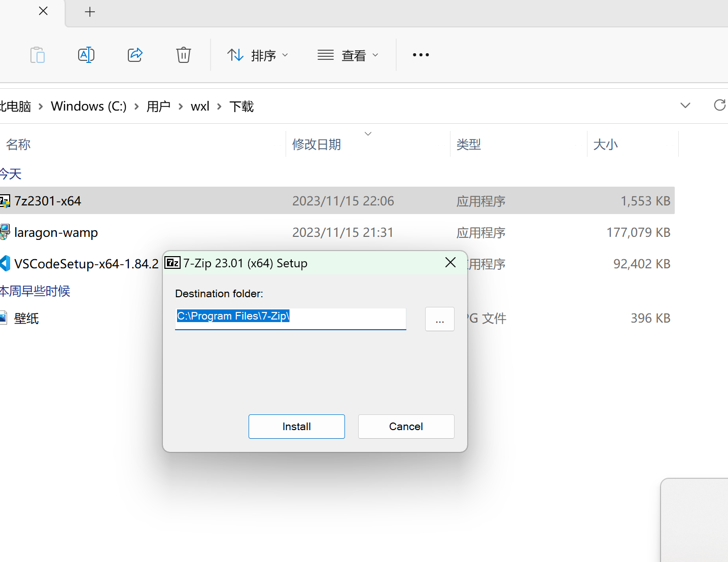Click 下载 in the address breadcrumb

(241, 106)
